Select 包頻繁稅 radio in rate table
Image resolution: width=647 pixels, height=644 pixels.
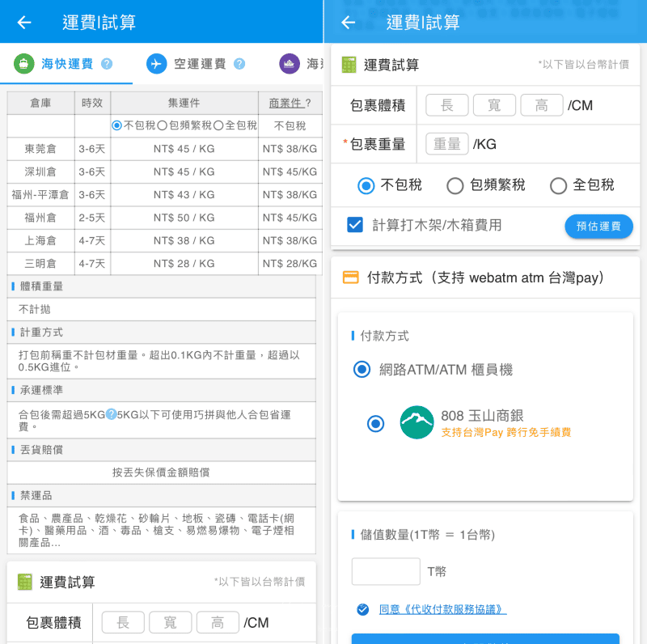coord(163,125)
